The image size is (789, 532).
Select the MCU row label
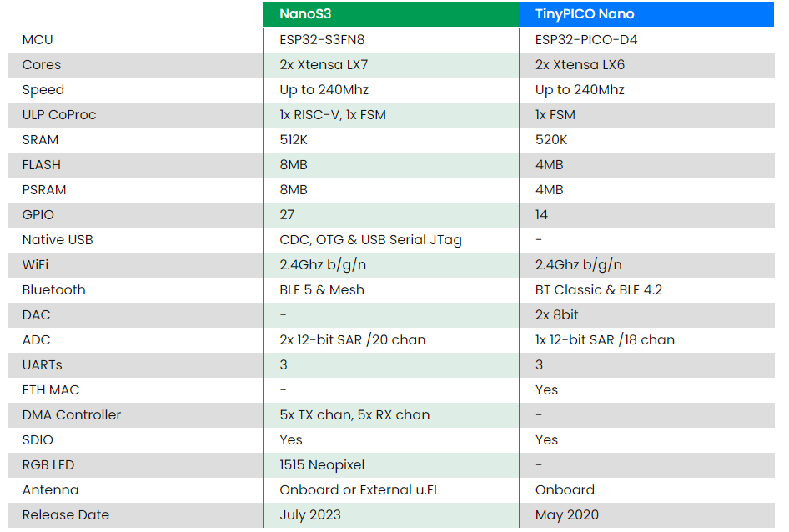[38, 40]
